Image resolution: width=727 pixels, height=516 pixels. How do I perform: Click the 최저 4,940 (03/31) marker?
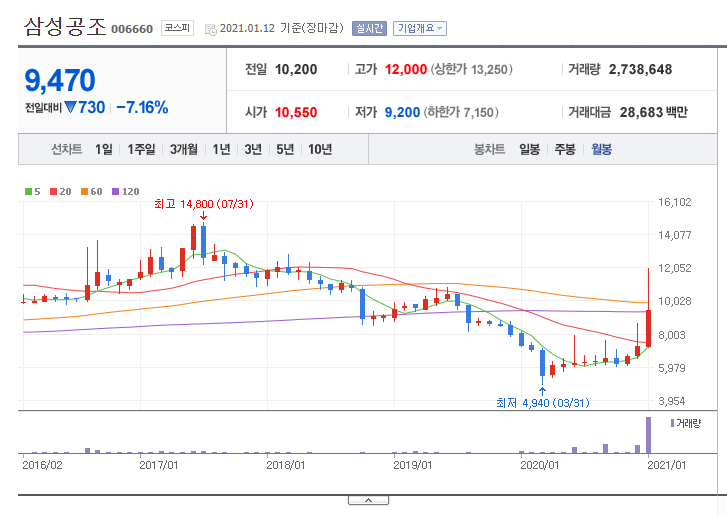[542, 403]
